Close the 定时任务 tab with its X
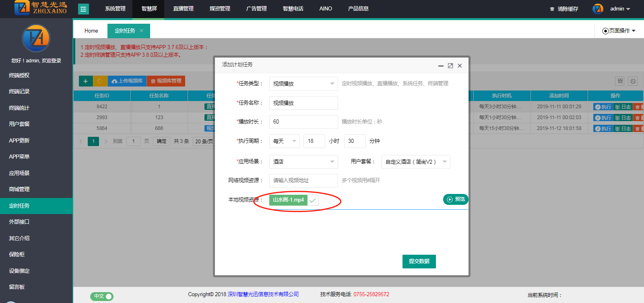 pos(141,31)
